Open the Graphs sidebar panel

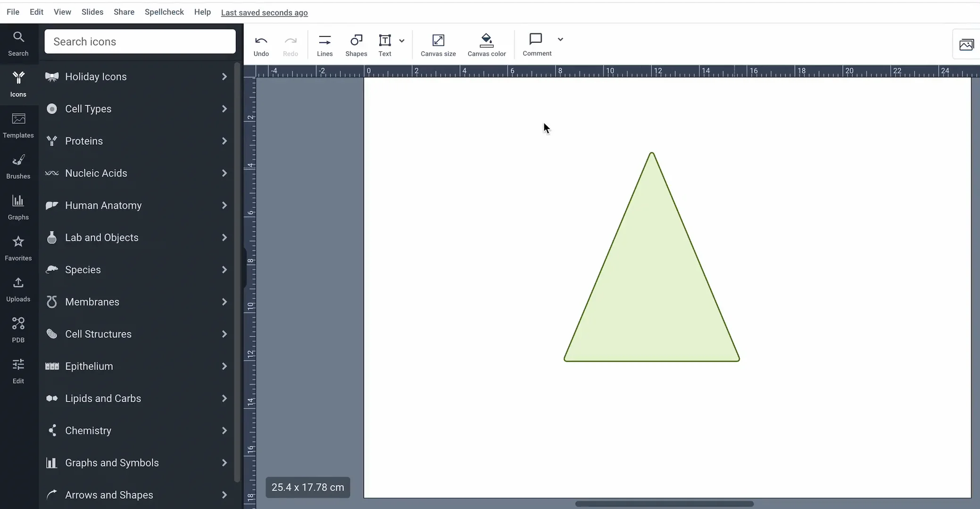pos(18,207)
